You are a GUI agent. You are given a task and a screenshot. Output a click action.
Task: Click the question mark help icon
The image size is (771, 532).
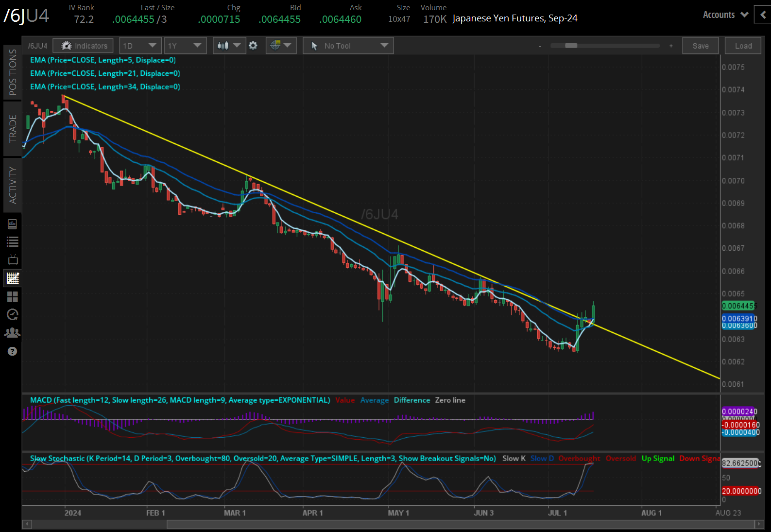tap(12, 351)
